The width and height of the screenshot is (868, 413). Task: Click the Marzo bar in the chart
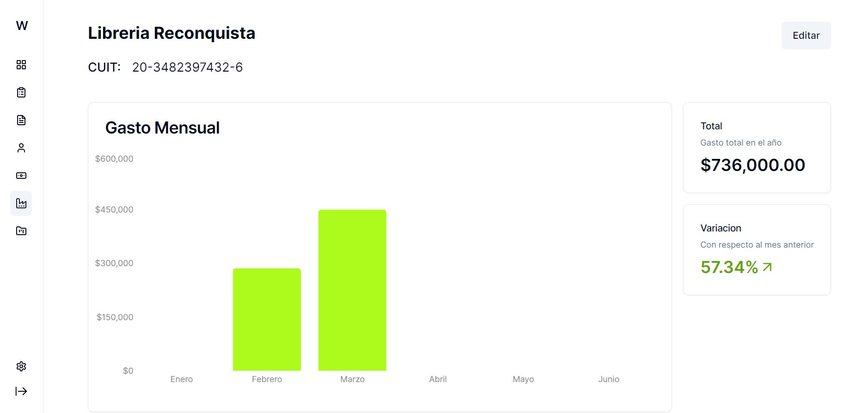(x=352, y=290)
